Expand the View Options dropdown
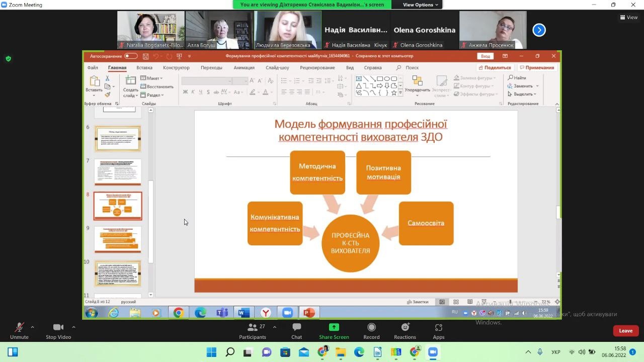Image resolution: width=644 pixels, height=362 pixels. point(421,5)
